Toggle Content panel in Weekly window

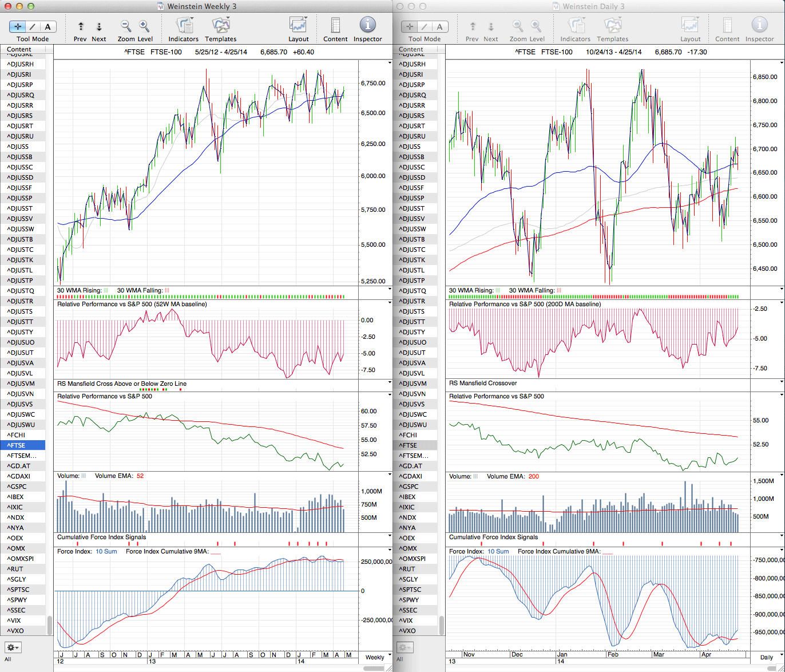coord(335,26)
